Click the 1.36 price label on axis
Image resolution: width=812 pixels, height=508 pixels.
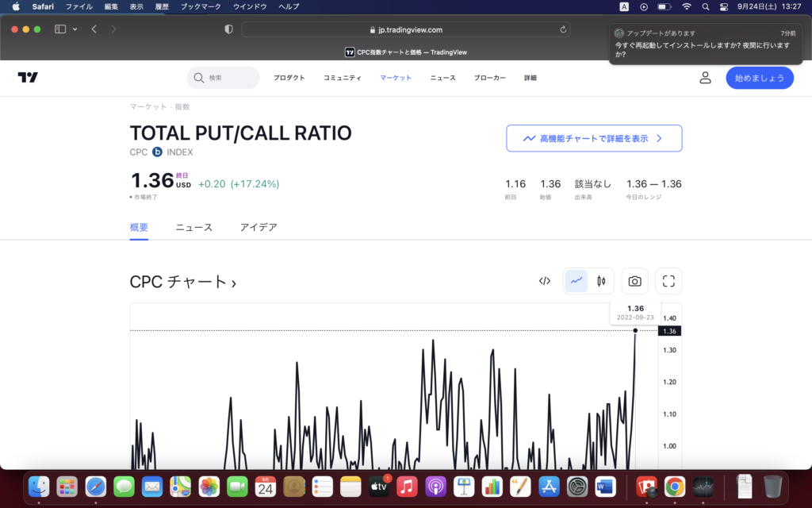pos(668,331)
